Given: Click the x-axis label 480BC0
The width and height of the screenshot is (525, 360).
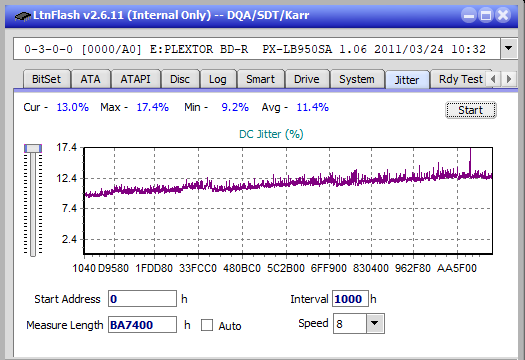Looking at the screenshot, I should pyautogui.click(x=242, y=268).
